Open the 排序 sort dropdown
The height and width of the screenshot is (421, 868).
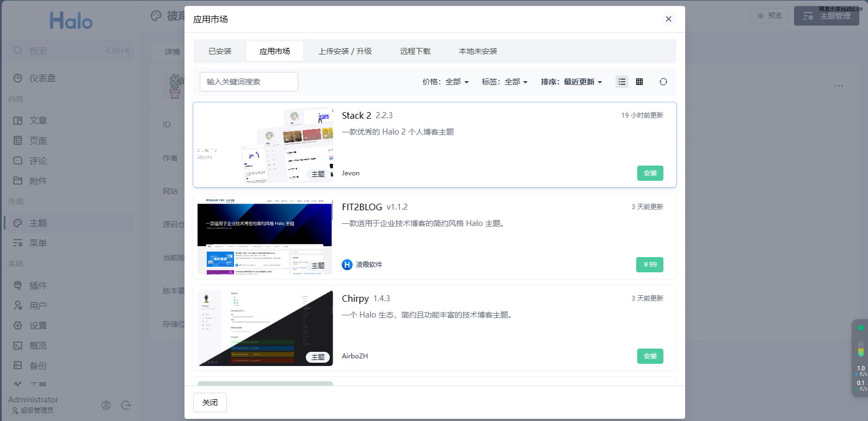click(x=571, y=82)
